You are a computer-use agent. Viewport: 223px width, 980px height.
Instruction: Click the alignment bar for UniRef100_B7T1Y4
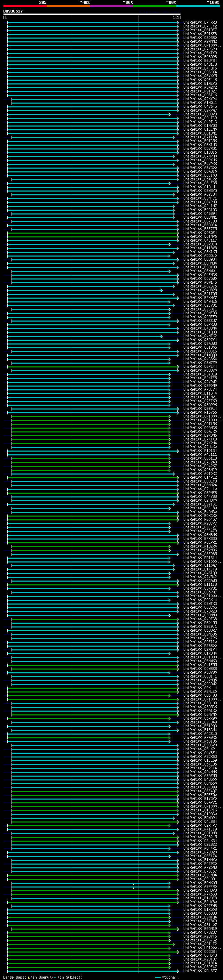pyautogui.click(x=92, y=137)
